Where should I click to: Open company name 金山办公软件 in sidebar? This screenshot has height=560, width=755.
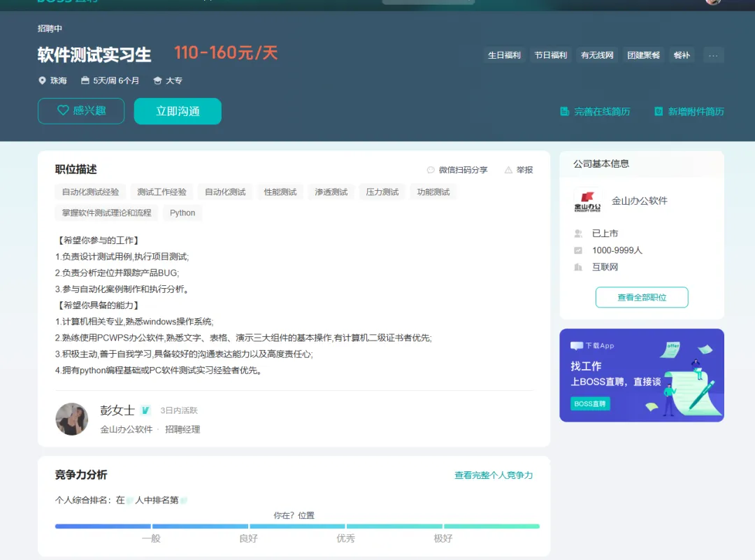tap(640, 201)
